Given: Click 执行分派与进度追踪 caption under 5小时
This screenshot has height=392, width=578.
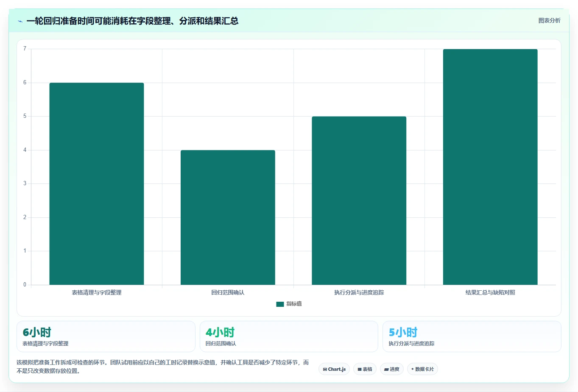Looking at the screenshot, I should point(411,344).
